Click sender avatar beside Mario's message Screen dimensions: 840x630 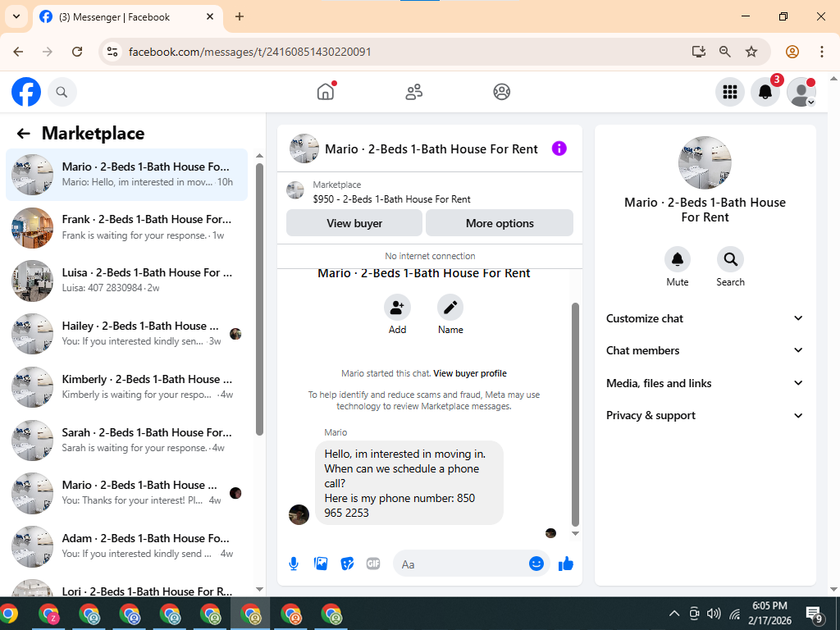(299, 514)
